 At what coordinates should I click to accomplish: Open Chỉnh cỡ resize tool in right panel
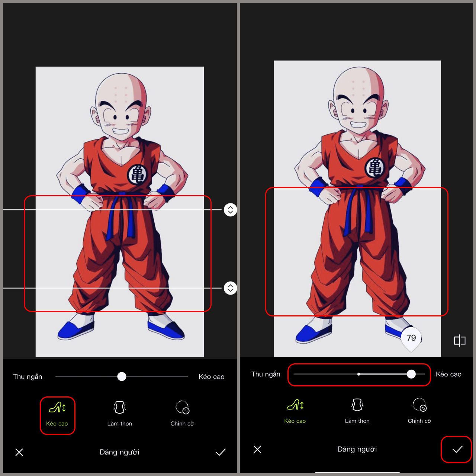click(x=419, y=405)
